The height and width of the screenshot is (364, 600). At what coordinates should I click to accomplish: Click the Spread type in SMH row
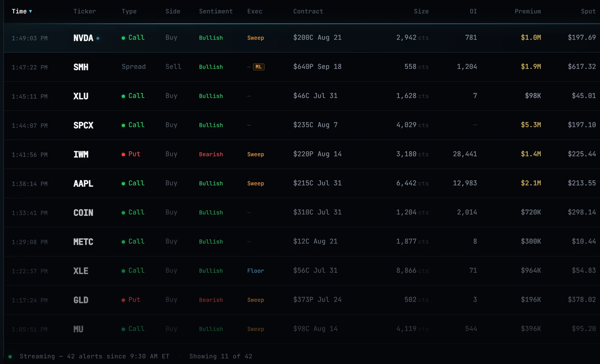click(x=134, y=67)
